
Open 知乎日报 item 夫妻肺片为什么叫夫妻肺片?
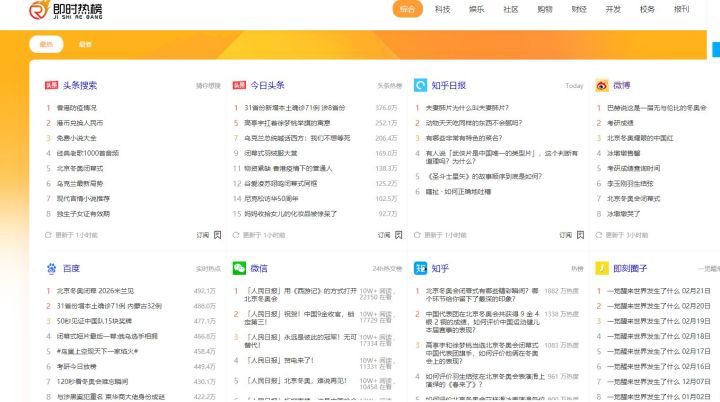(467, 108)
